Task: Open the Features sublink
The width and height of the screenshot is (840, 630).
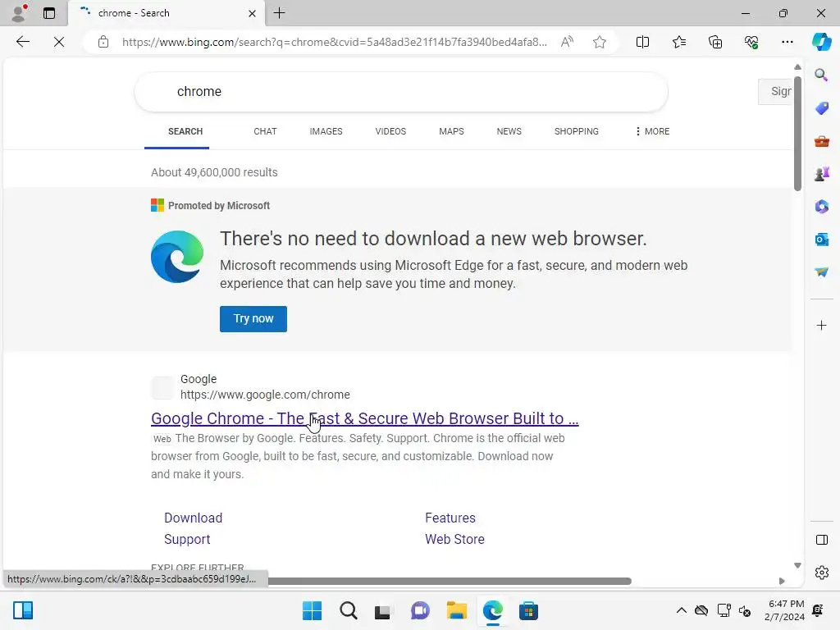Action: (x=450, y=518)
